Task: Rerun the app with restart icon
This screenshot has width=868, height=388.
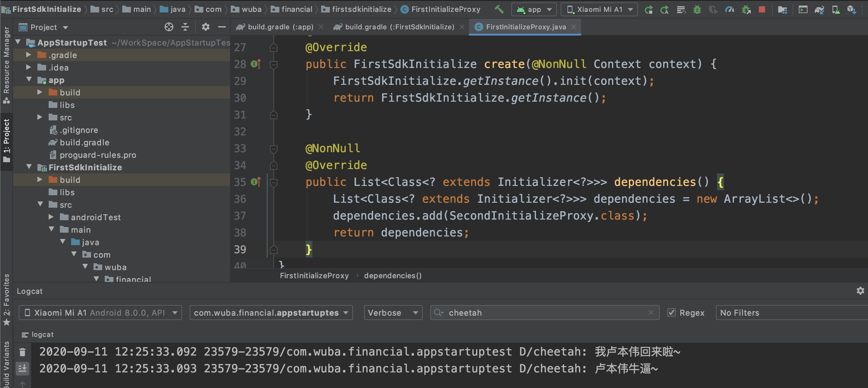Action: pos(648,9)
